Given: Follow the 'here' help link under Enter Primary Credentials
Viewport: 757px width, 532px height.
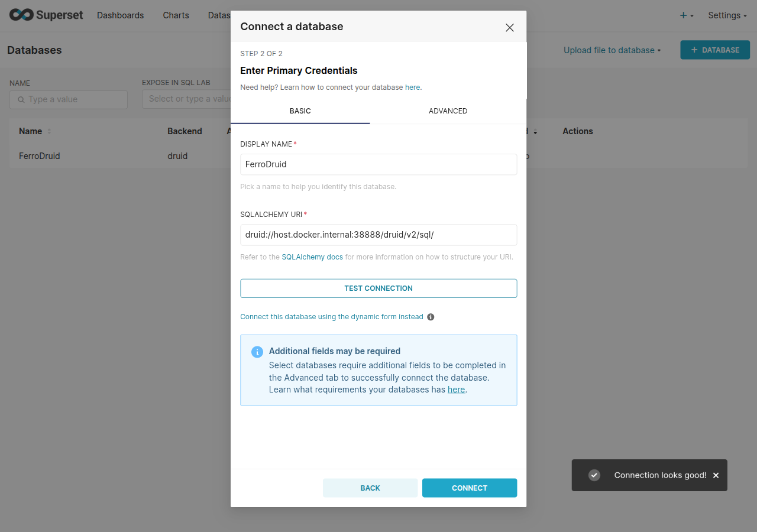Looking at the screenshot, I should pyautogui.click(x=412, y=87).
